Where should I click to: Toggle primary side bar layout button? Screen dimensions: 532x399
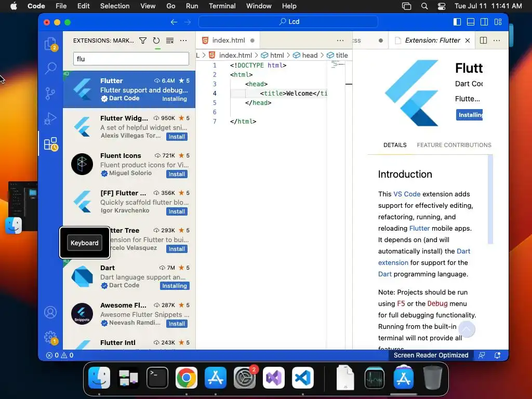[x=457, y=22]
